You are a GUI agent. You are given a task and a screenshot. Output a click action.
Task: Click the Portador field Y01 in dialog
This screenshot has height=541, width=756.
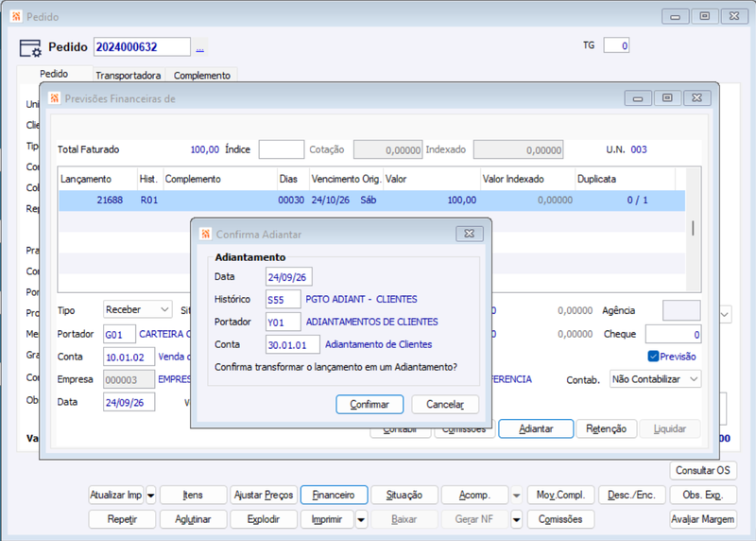283,322
